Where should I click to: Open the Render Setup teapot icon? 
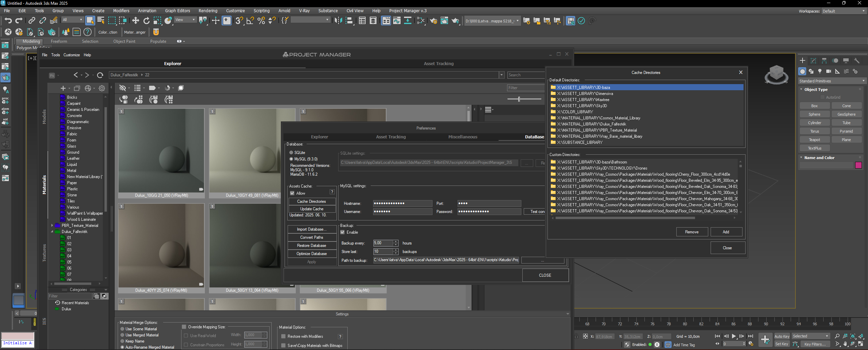tap(433, 21)
